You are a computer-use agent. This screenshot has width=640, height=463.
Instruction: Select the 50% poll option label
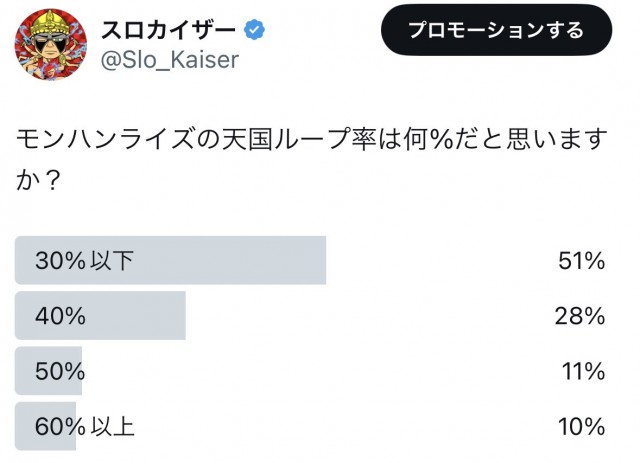tap(60, 371)
